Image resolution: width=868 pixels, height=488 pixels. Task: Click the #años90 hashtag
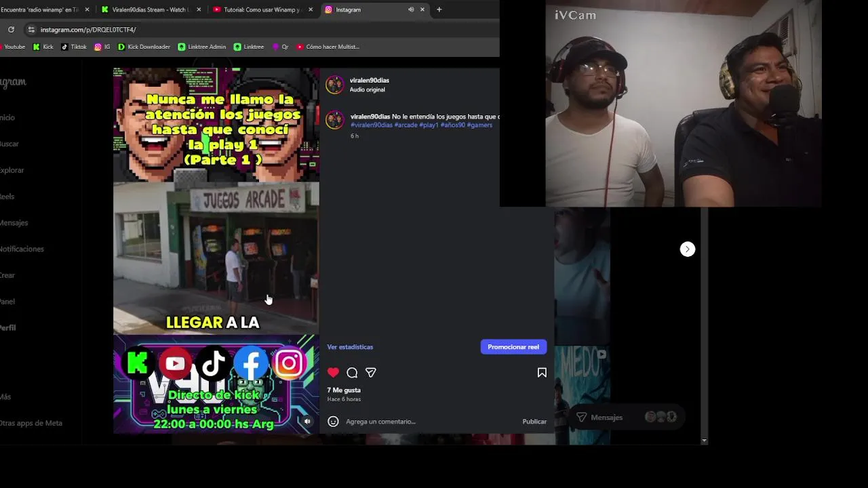point(452,125)
